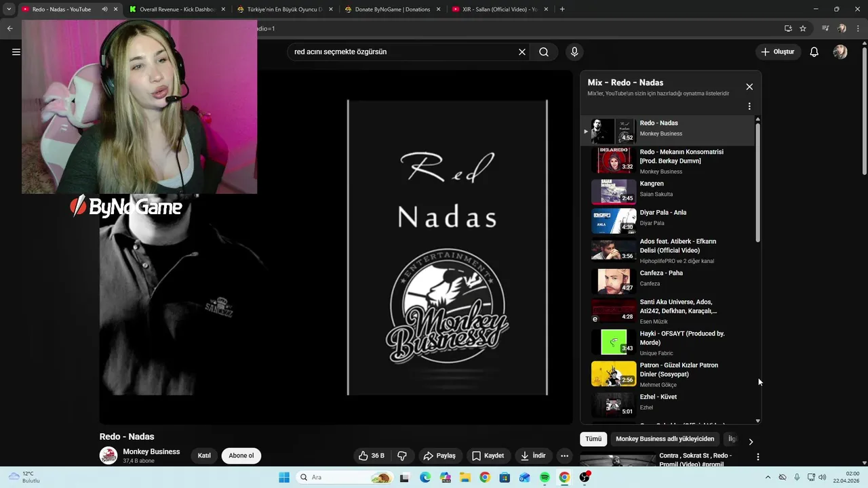The image size is (868, 488).
Task: Start voice search with the microphone
Action: pyautogui.click(x=574, y=52)
